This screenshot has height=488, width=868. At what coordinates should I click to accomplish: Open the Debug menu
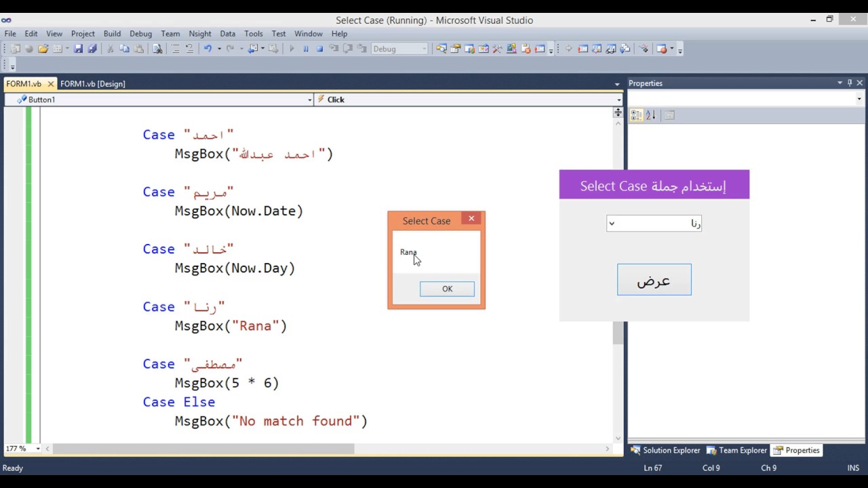pos(140,33)
